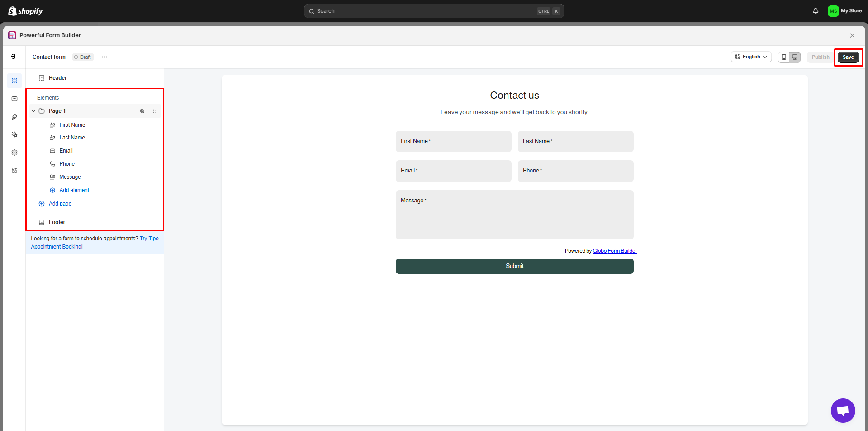The width and height of the screenshot is (868, 431).
Task: Open the integrations panel in sidebar
Action: 14,170
